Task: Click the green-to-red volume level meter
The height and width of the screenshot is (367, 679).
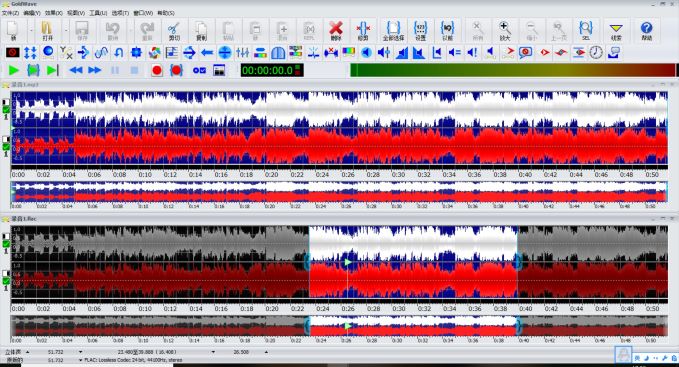Action: click(x=513, y=70)
